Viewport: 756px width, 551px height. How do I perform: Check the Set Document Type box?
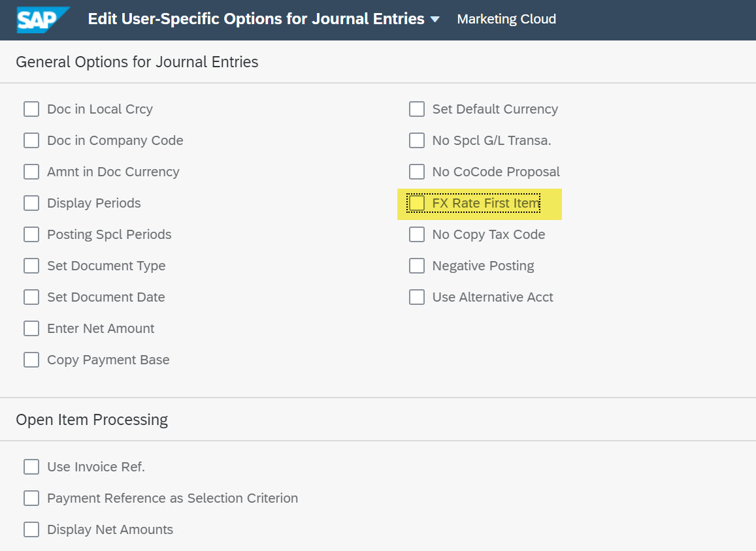click(x=31, y=266)
